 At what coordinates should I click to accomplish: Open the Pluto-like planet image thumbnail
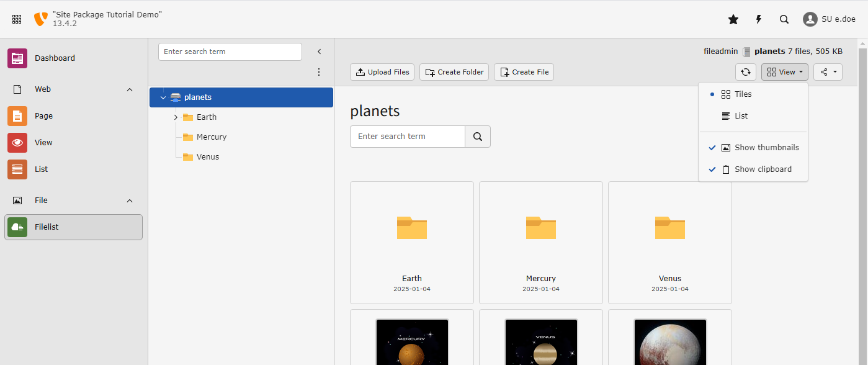coord(670,342)
